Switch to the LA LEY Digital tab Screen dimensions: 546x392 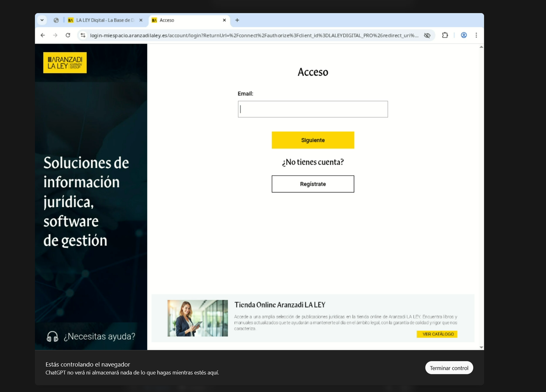coord(102,20)
